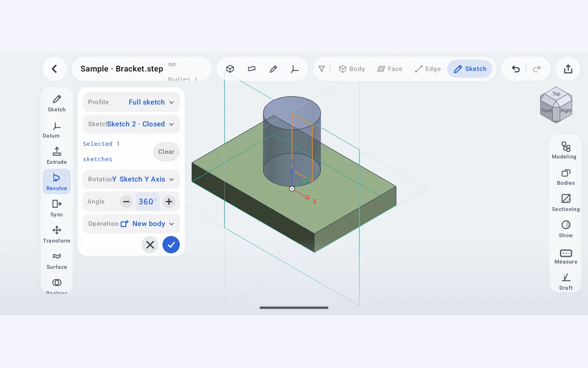588x368 pixels.
Task: Open the Measure tool
Action: 566,256
